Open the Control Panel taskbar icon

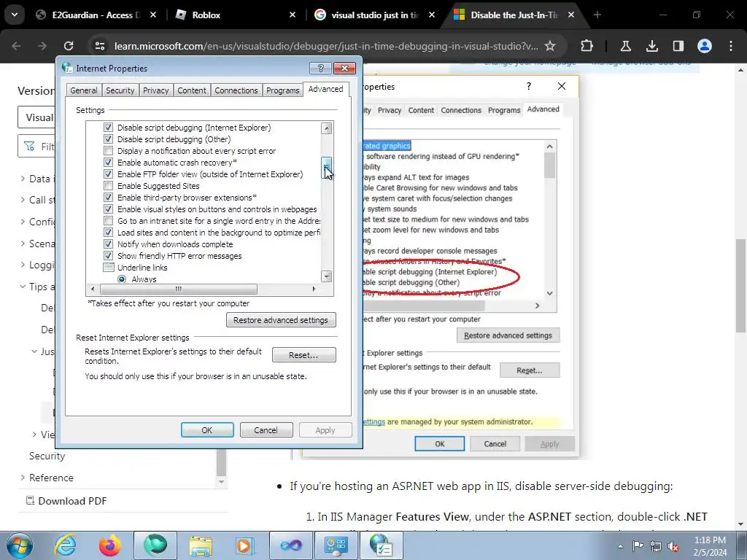click(x=336, y=545)
